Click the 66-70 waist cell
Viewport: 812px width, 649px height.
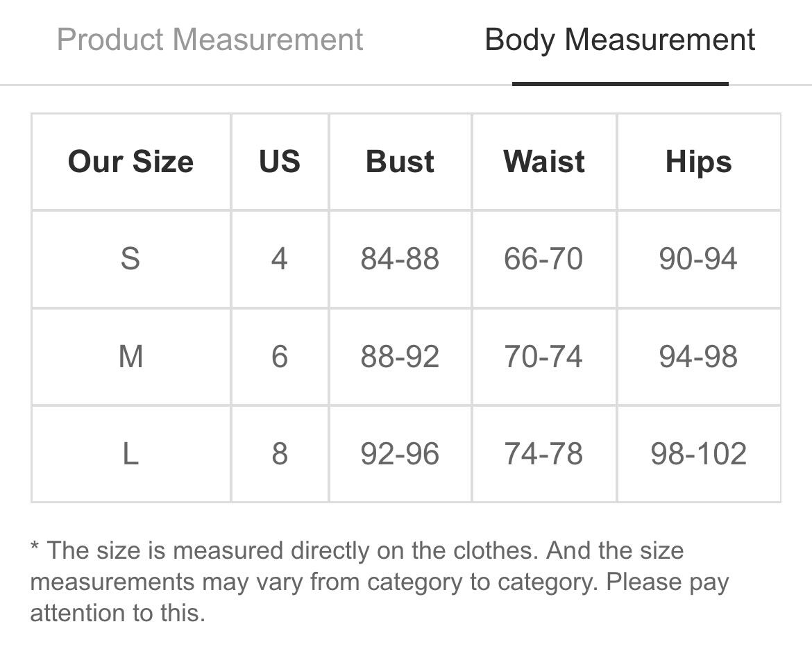[x=544, y=259]
